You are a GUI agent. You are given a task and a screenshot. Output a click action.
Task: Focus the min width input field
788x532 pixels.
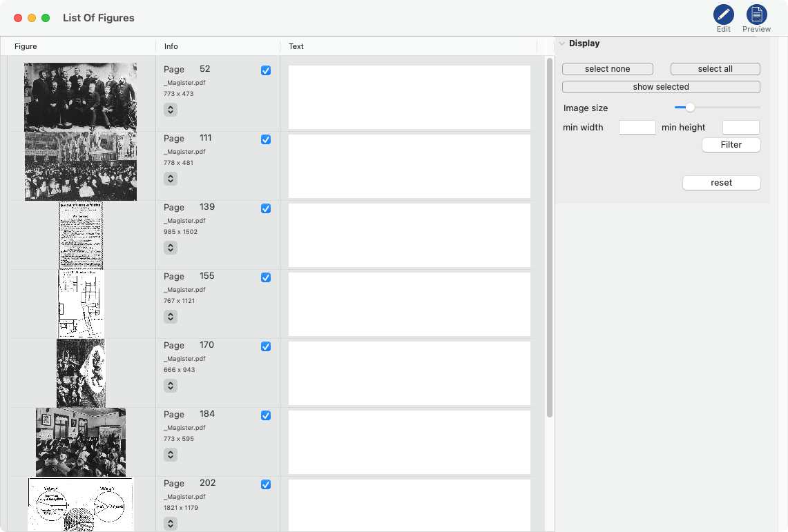(637, 127)
